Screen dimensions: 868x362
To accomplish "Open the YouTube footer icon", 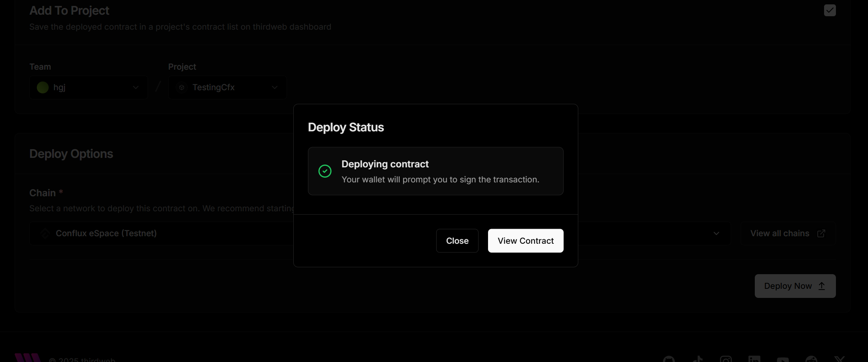I will click(783, 359).
